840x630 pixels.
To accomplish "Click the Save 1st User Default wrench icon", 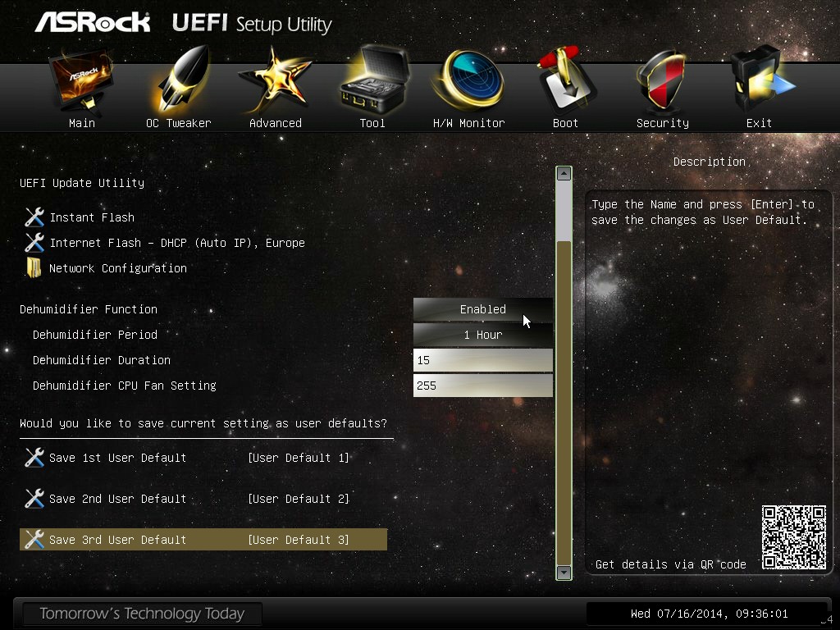I will [x=34, y=458].
